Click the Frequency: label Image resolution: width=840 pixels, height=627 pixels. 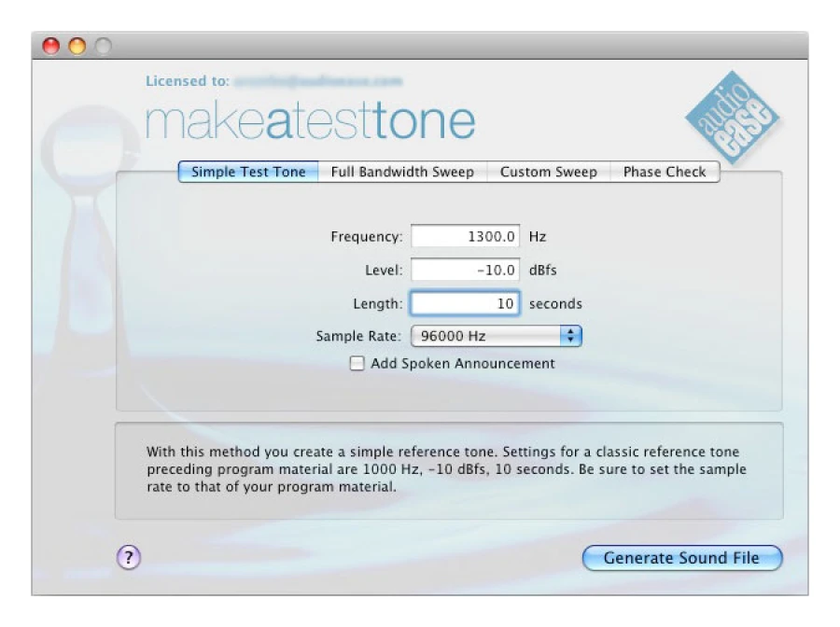click(x=367, y=237)
